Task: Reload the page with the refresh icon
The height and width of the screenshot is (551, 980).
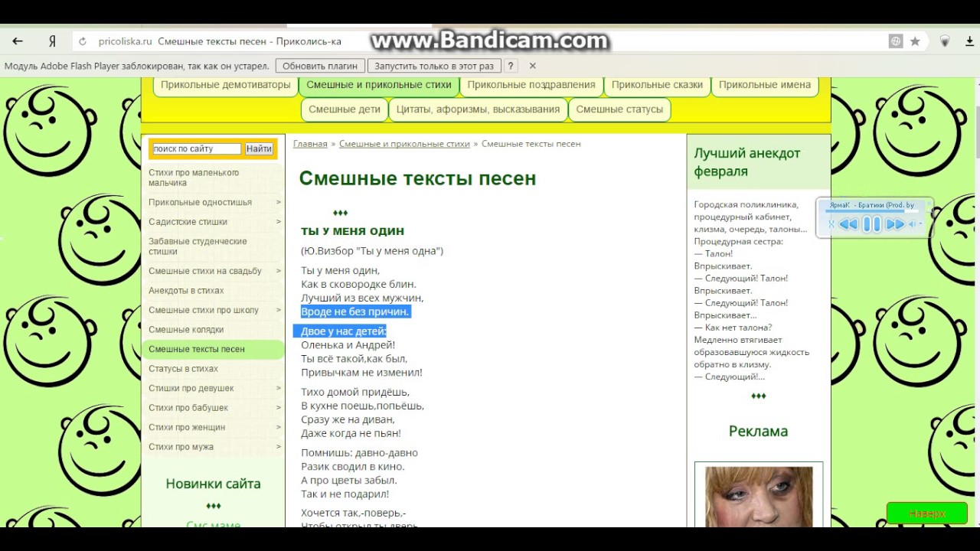Action: (x=83, y=41)
